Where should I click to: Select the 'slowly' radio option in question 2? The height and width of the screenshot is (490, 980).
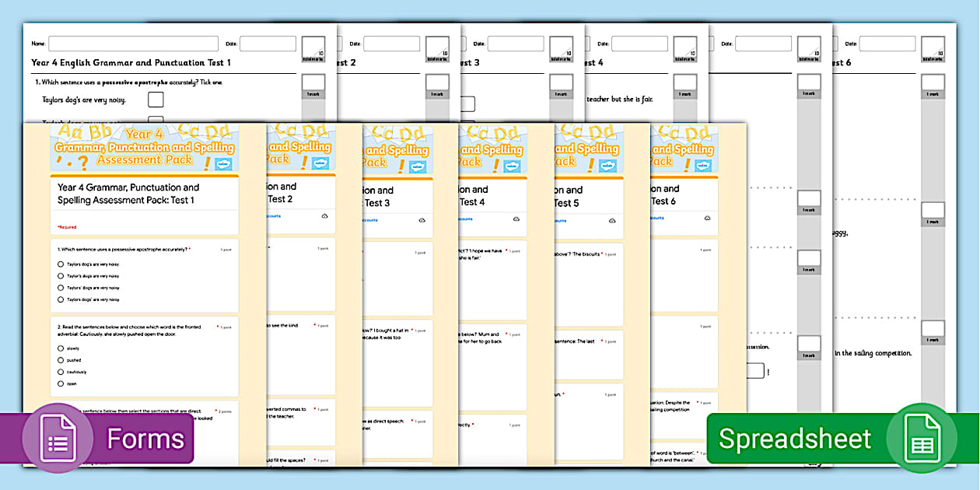pyautogui.click(x=60, y=348)
